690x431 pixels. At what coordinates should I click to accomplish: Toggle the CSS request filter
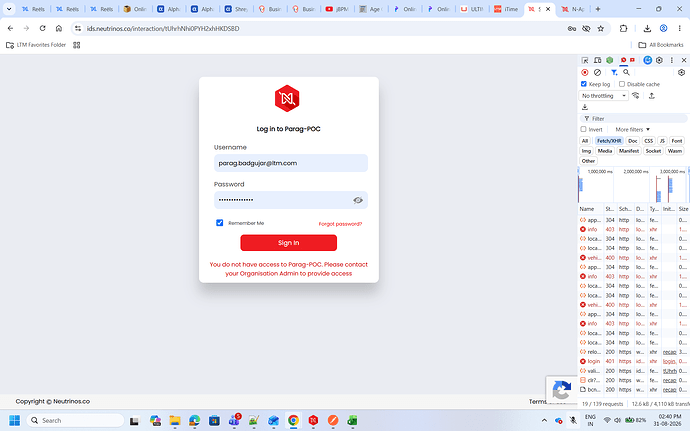click(x=649, y=141)
